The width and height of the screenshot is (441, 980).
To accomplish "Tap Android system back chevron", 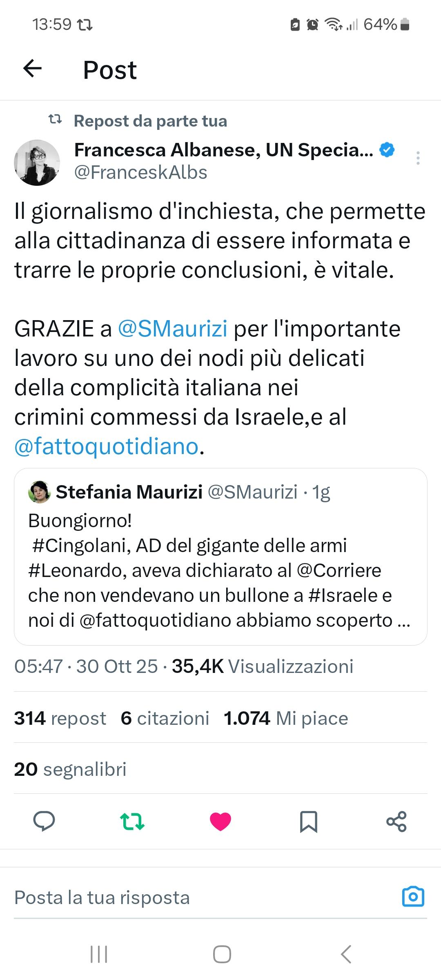I will click(x=345, y=954).
